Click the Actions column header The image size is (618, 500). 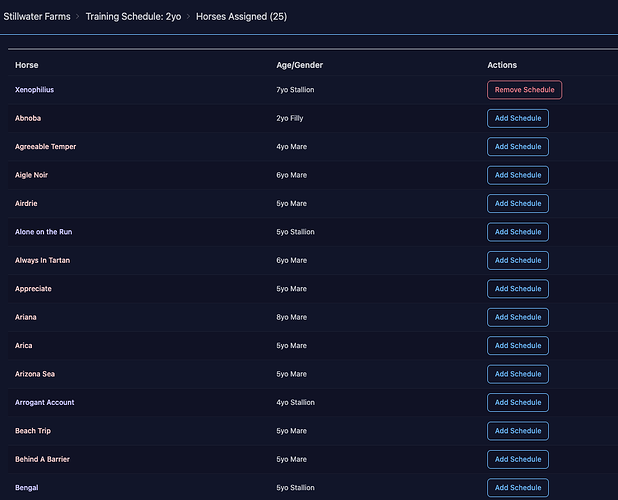(x=502, y=65)
